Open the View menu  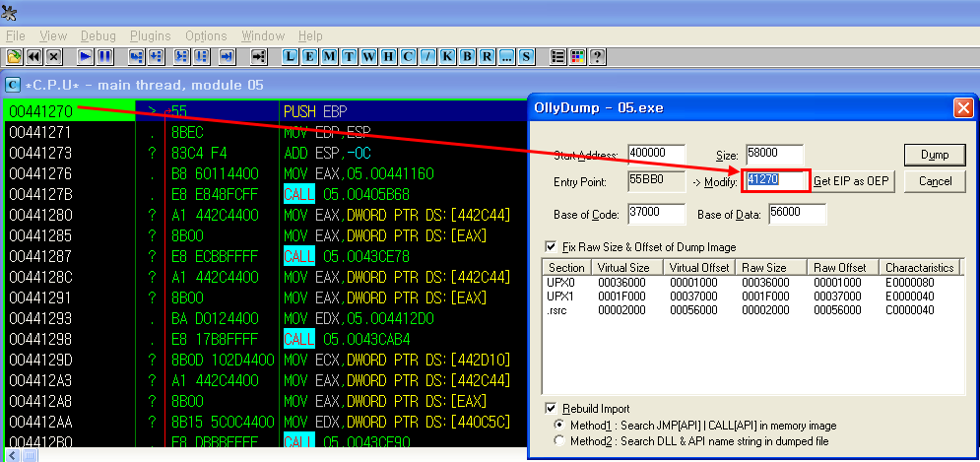53,35
